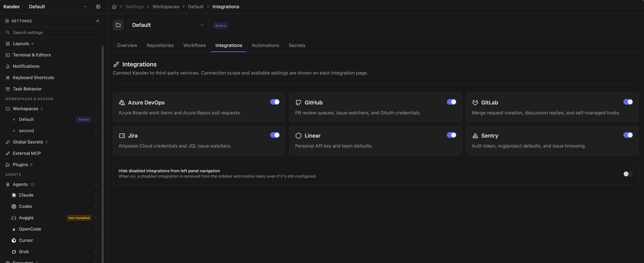The height and width of the screenshot is (263, 644).
Task: Click the Settings gear icon in sidebar header
Action: coord(7,21)
